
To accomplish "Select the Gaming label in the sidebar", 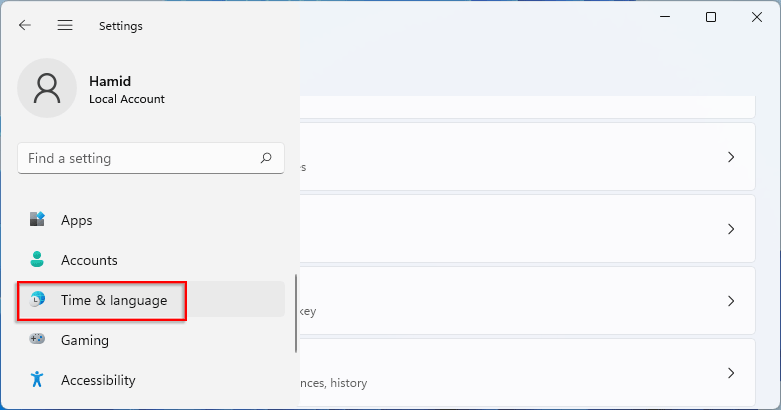I will [x=84, y=340].
